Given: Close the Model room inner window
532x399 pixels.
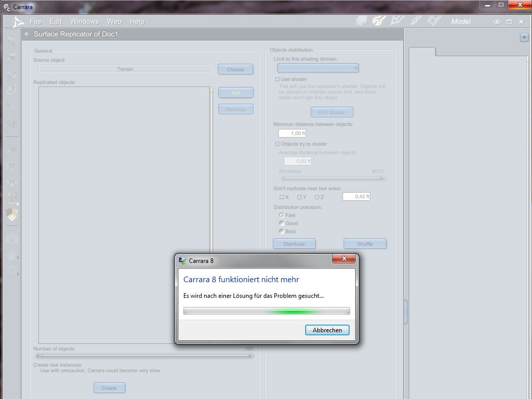Looking at the screenshot, I should [x=521, y=22].
